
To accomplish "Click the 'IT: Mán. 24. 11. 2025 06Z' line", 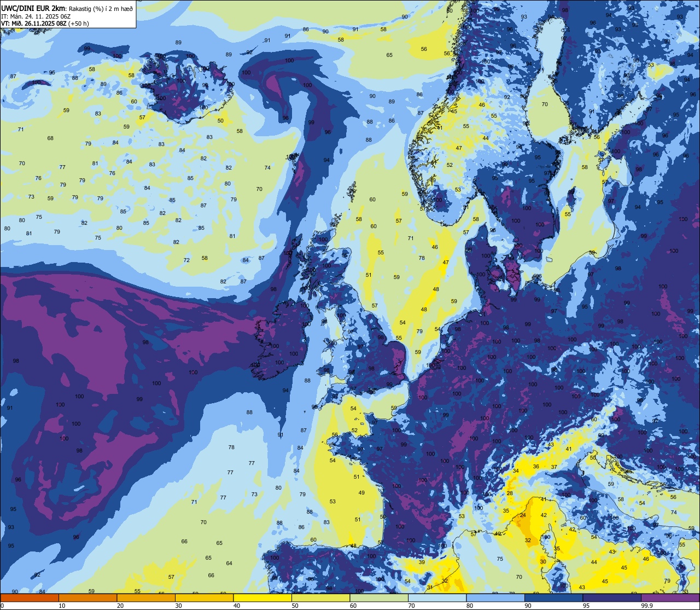I will pos(34,16).
